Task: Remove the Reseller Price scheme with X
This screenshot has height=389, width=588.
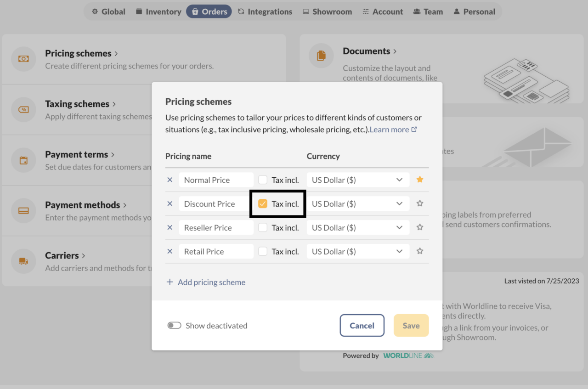Action: click(x=170, y=228)
